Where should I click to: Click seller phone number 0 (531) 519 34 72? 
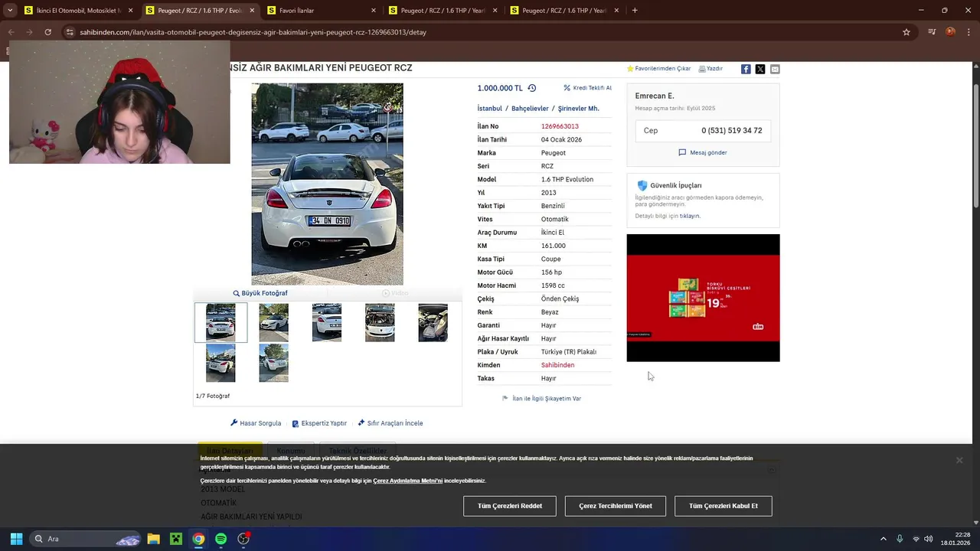click(x=731, y=131)
